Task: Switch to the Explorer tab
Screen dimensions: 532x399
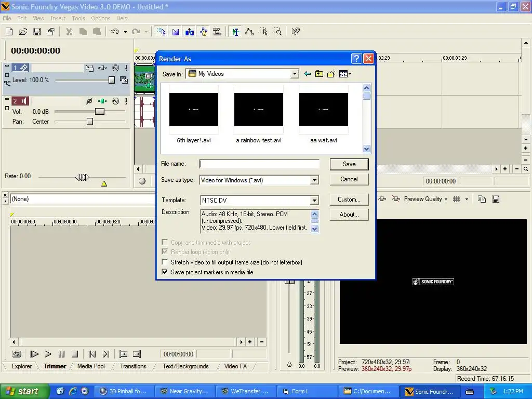Action: coord(22,366)
